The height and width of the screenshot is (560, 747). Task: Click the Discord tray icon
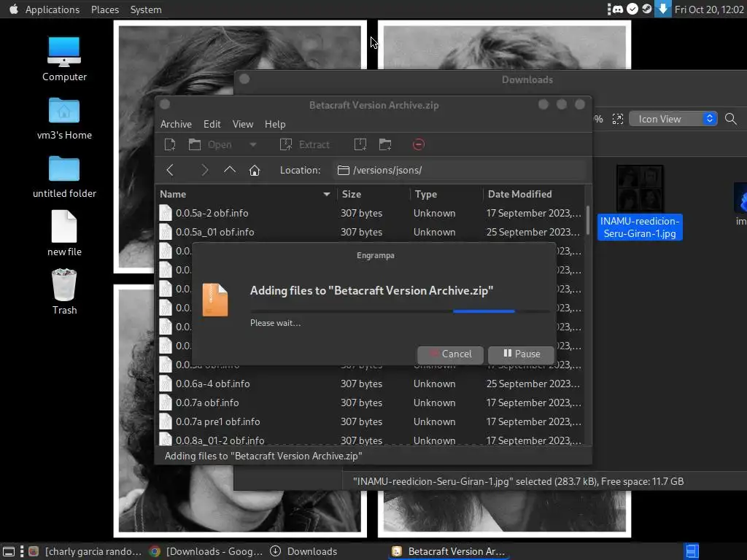click(618, 9)
